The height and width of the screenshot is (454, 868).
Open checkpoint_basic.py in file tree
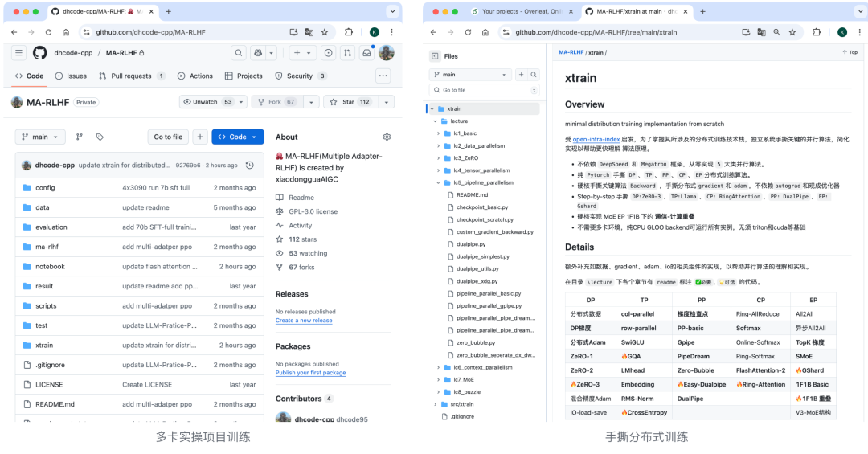click(x=482, y=207)
